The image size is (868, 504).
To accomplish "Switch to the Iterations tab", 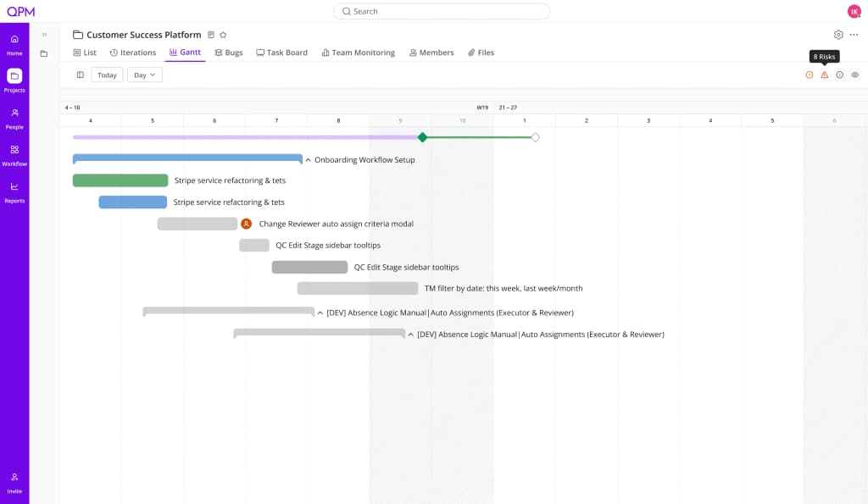I will pos(133,53).
